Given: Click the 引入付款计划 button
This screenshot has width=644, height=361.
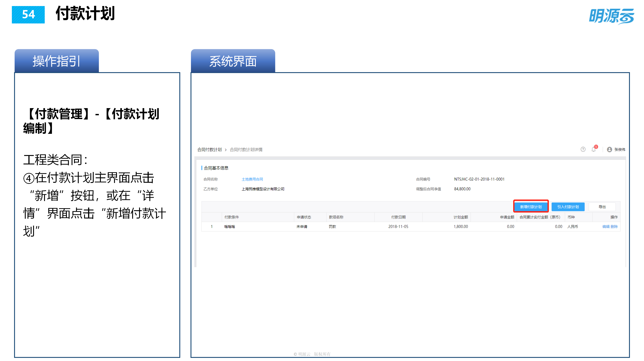Looking at the screenshot, I should click(568, 207).
